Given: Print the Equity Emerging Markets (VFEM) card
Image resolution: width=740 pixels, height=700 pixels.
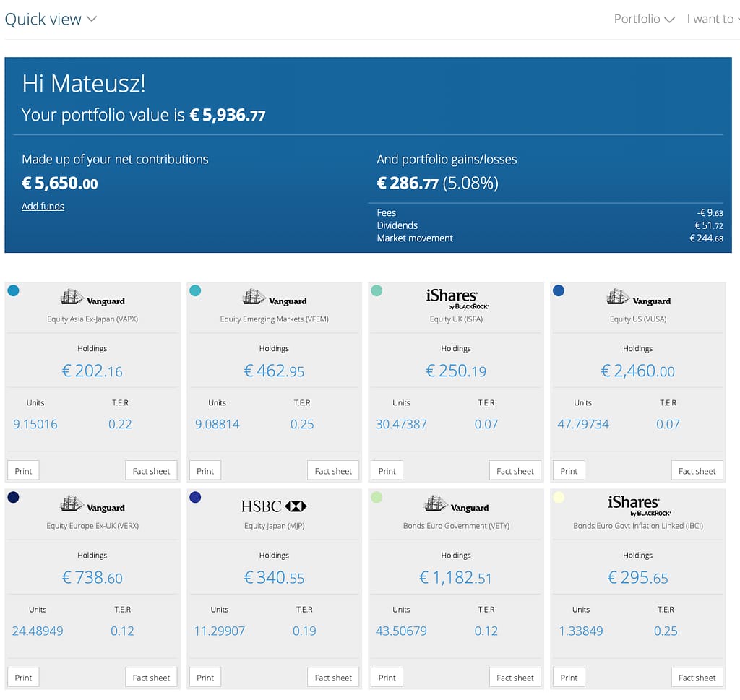Looking at the screenshot, I should pos(205,471).
